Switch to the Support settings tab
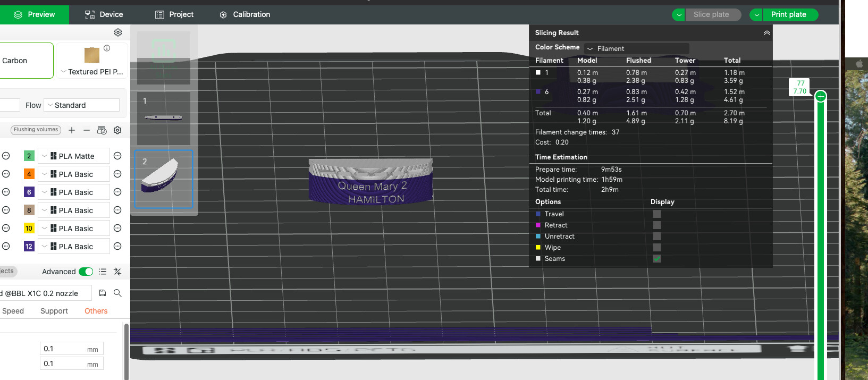This screenshot has height=380, width=868. [x=54, y=311]
